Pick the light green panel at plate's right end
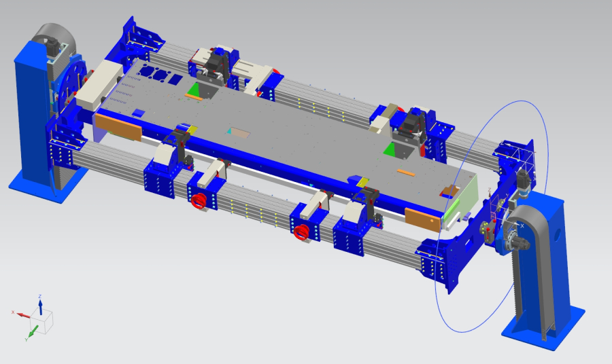The height and width of the screenshot is (364, 612). (x=461, y=197)
